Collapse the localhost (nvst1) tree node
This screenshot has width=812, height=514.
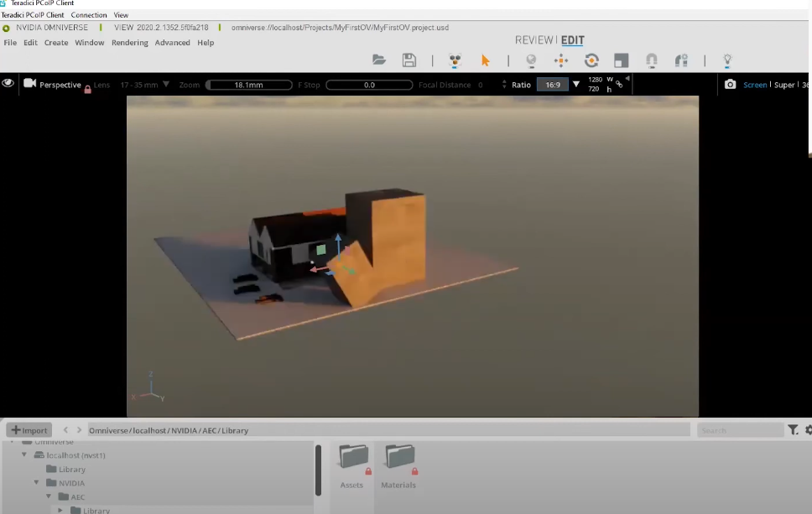click(x=24, y=454)
